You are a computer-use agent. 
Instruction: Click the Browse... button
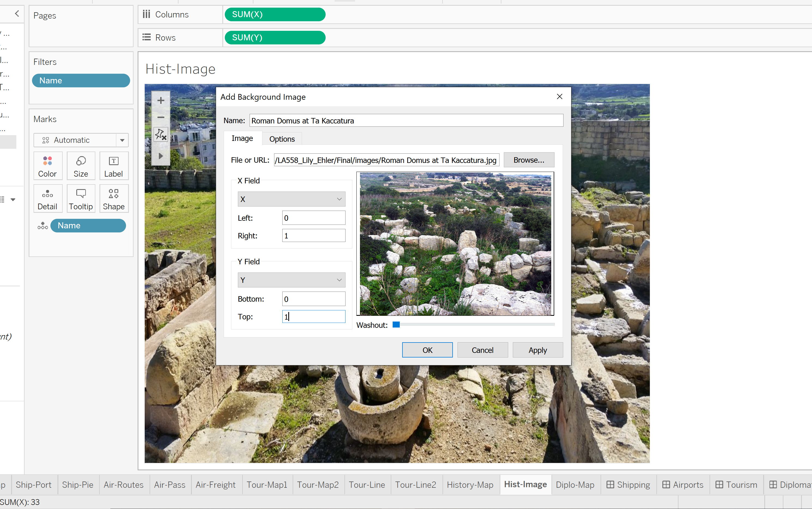(529, 160)
